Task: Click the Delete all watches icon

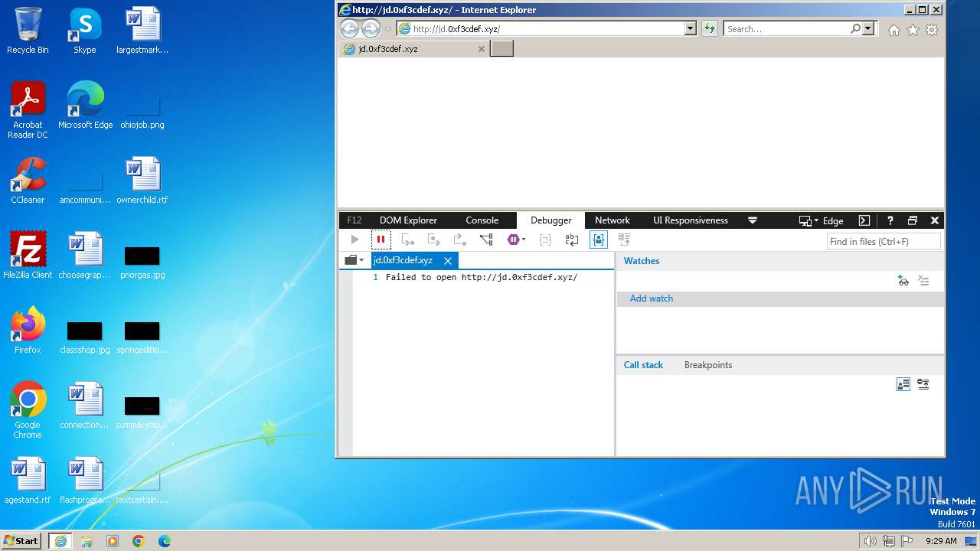Action: tap(923, 281)
